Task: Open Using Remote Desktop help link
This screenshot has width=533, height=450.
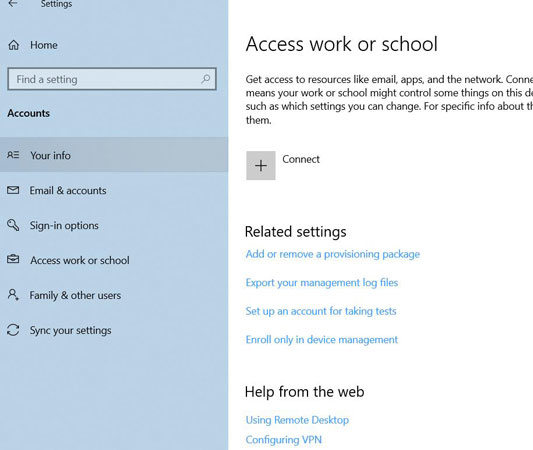Action: click(297, 420)
